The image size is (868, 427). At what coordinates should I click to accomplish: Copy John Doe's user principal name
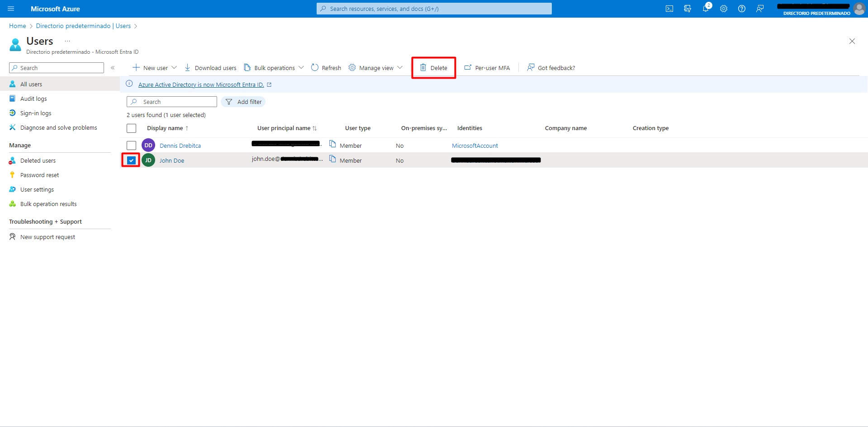[332, 159]
